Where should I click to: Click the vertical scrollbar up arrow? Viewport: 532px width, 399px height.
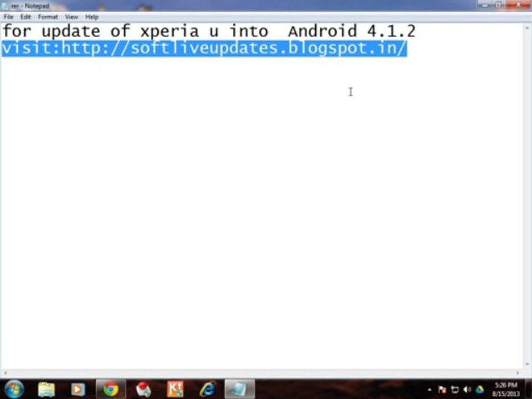(x=527, y=28)
